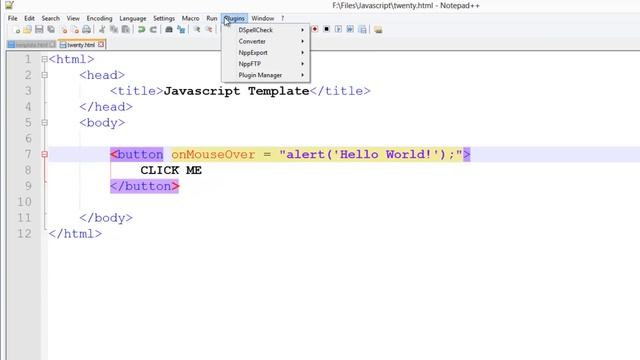
Task: Click the Save All icon
Action: point(51,29)
